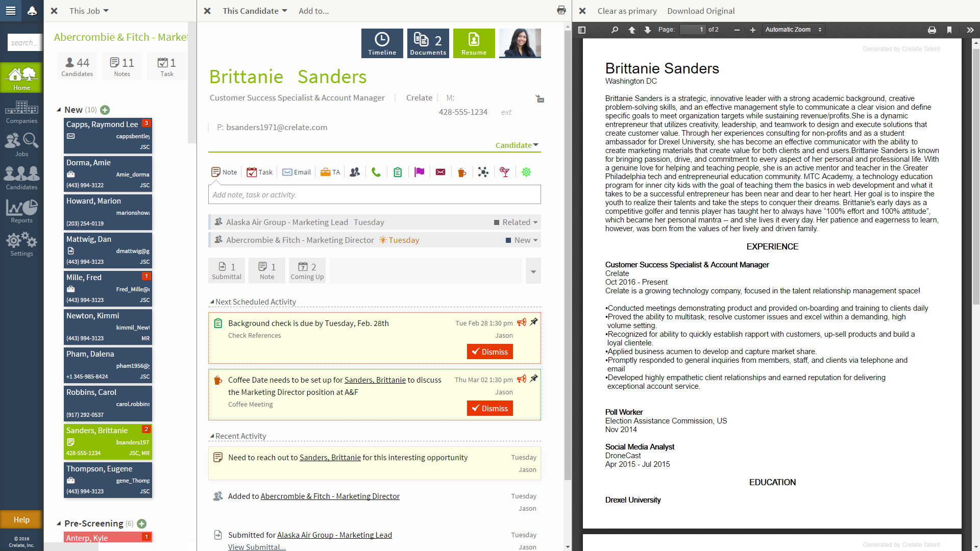Click the Add note, task or activity field
Image resolution: width=980 pixels, height=551 pixels.
point(374,194)
